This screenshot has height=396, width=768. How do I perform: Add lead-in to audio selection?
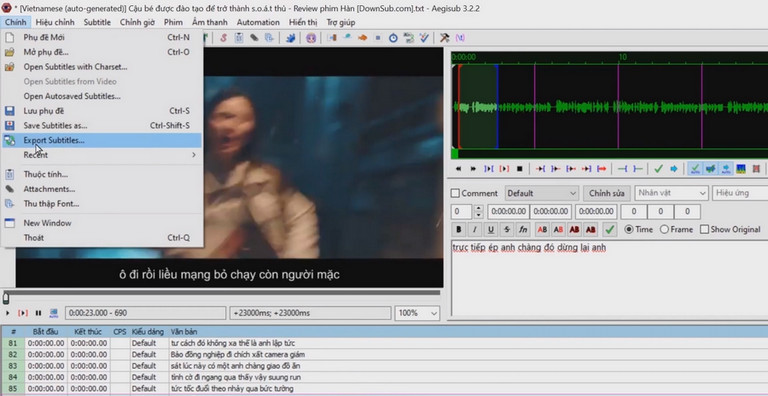tap(623, 169)
